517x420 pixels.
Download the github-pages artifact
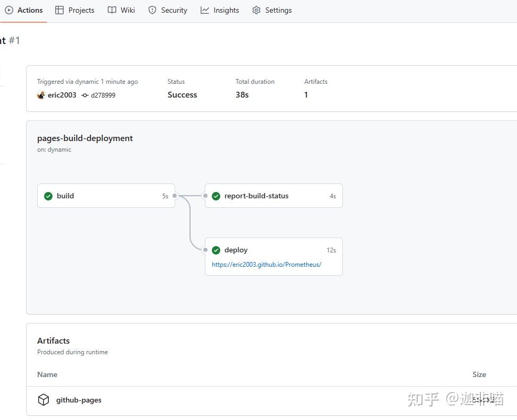click(x=79, y=400)
